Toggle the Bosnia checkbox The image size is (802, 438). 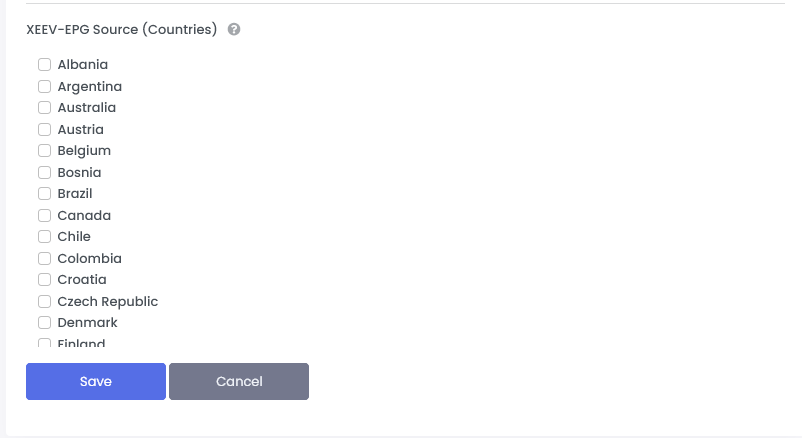44,173
